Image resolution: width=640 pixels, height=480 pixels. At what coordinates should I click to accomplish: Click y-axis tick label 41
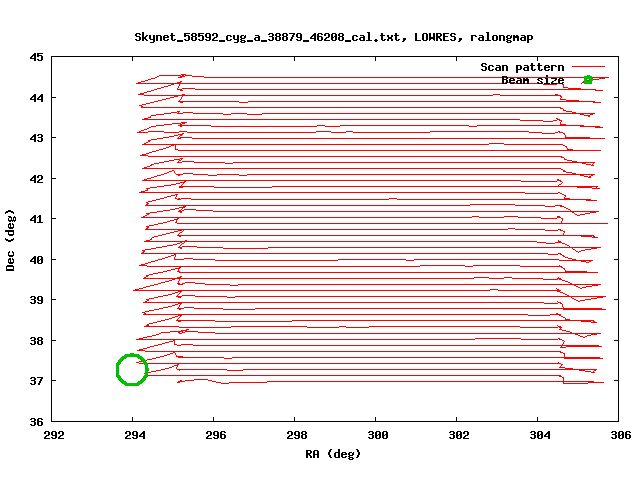tap(36, 219)
